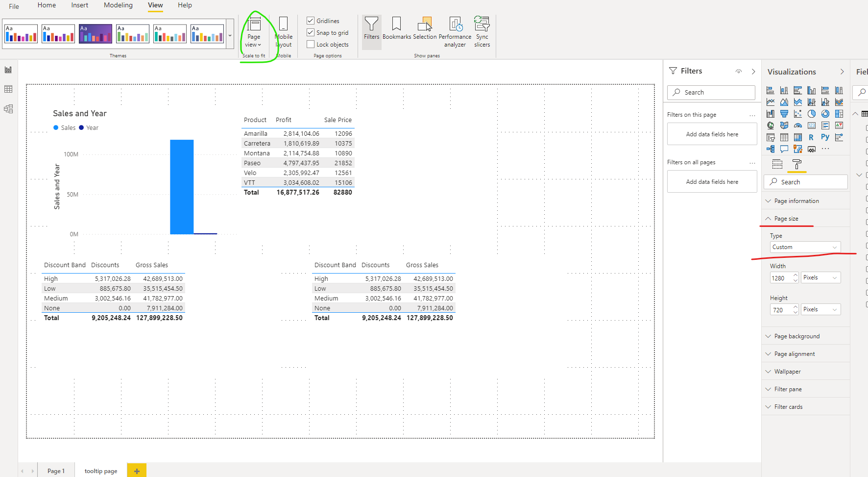
Task: Select the Donut chart visual
Action: click(x=825, y=114)
